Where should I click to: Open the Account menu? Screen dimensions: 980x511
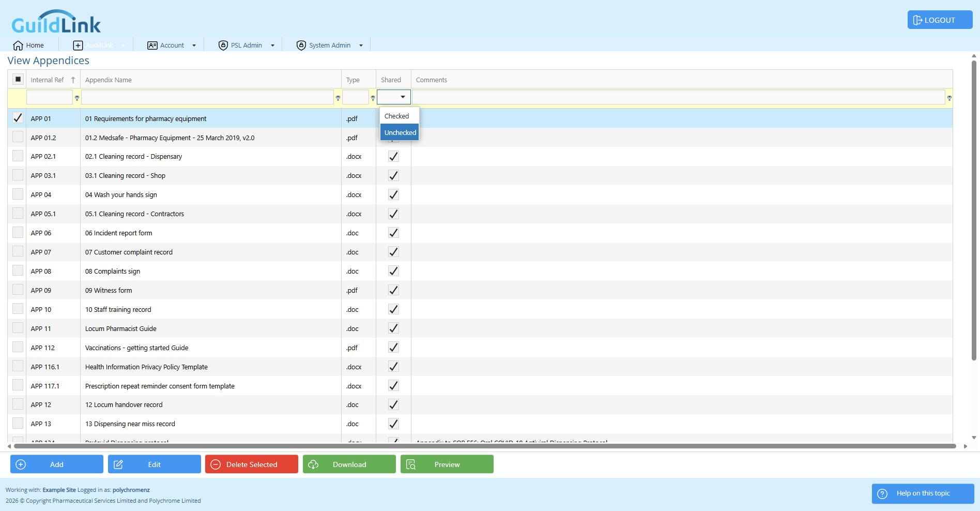coord(172,46)
